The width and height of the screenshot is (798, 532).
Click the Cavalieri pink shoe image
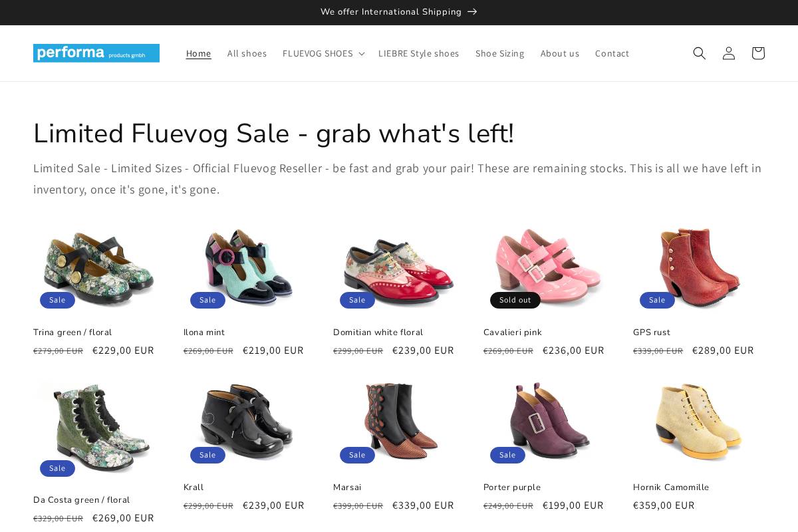pos(549,269)
